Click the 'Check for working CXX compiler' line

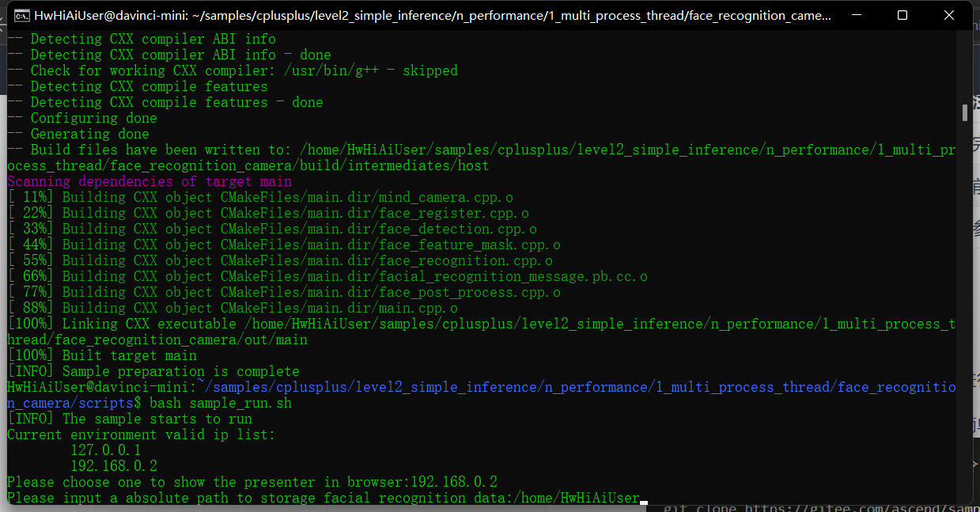click(x=233, y=70)
